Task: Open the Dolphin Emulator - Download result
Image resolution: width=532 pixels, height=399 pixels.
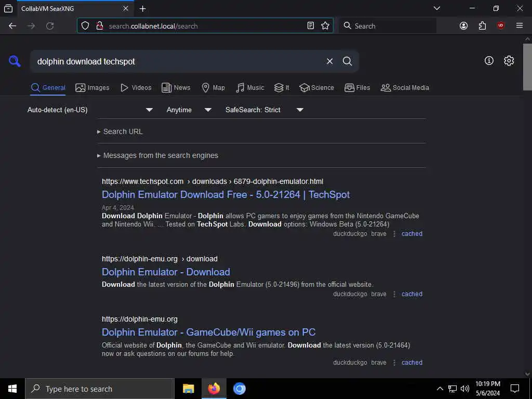Action: point(166,272)
